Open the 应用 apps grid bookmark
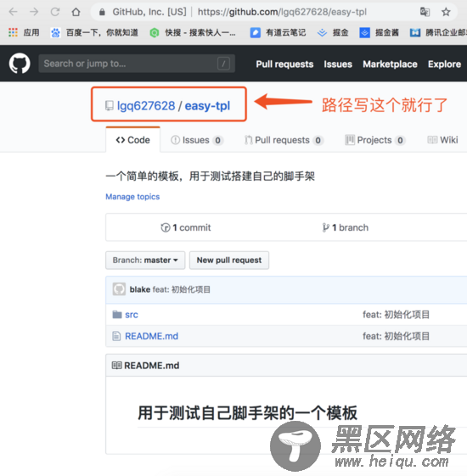The image size is (467, 476). 24,32
